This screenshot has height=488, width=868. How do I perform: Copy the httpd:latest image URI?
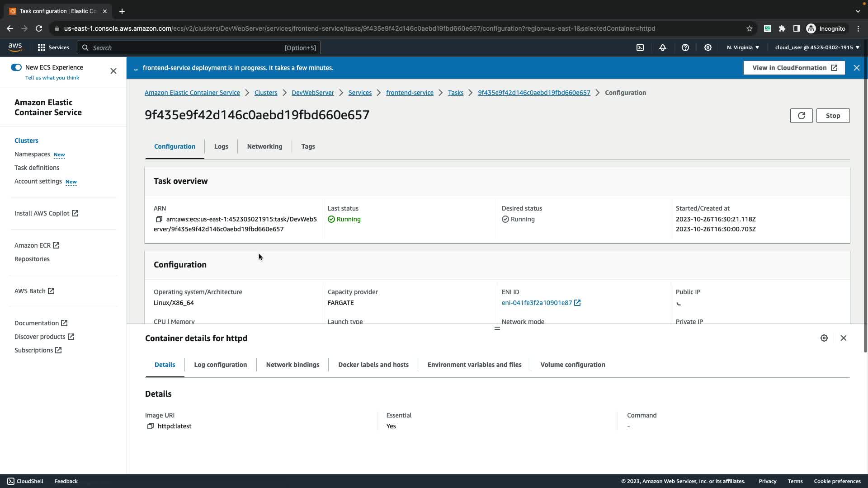pyautogui.click(x=151, y=426)
